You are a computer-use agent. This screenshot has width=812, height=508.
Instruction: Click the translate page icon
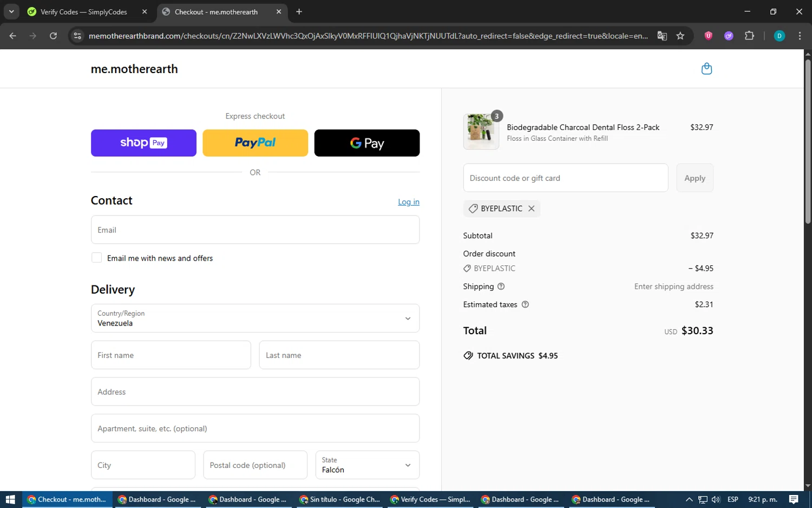(x=662, y=36)
